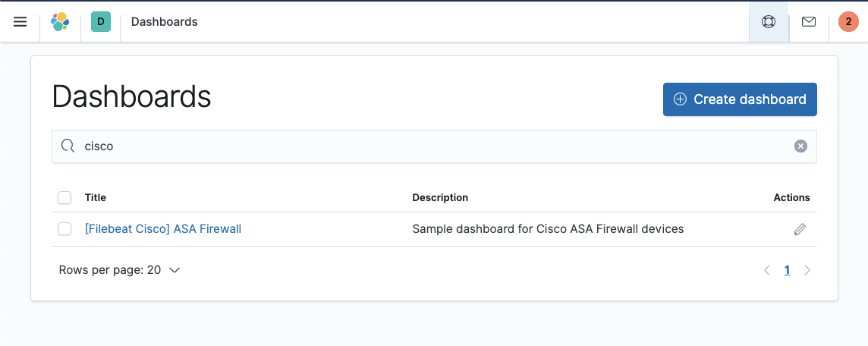Click the search magnifier icon
The width and height of the screenshot is (868, 346).
point(68,146)
